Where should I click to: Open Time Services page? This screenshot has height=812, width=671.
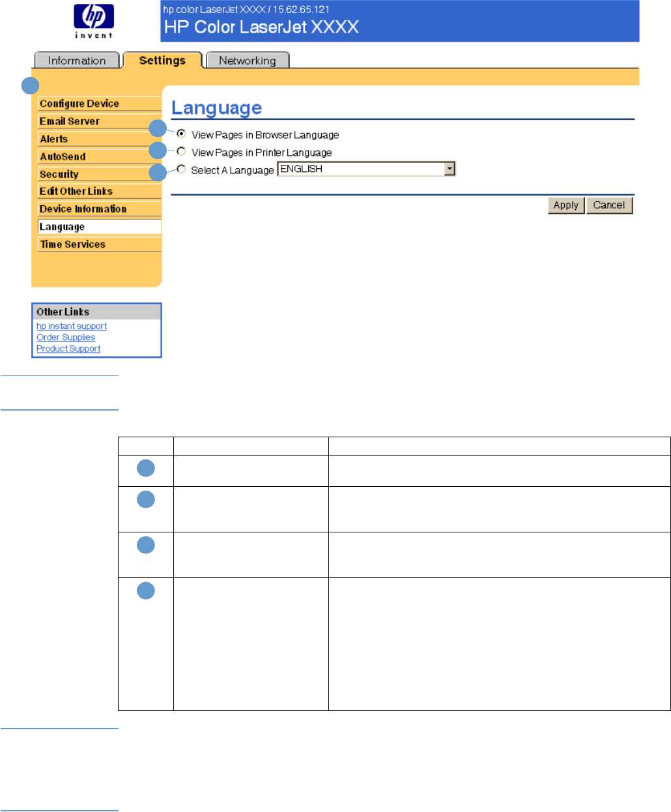(100, 244)
